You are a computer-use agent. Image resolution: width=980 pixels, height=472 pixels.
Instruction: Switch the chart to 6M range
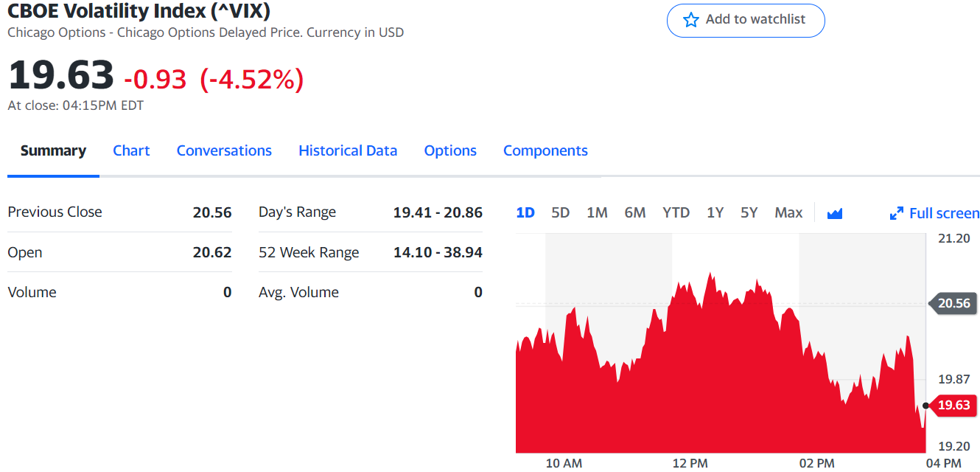pyautogui.click(x=635, y=212)
